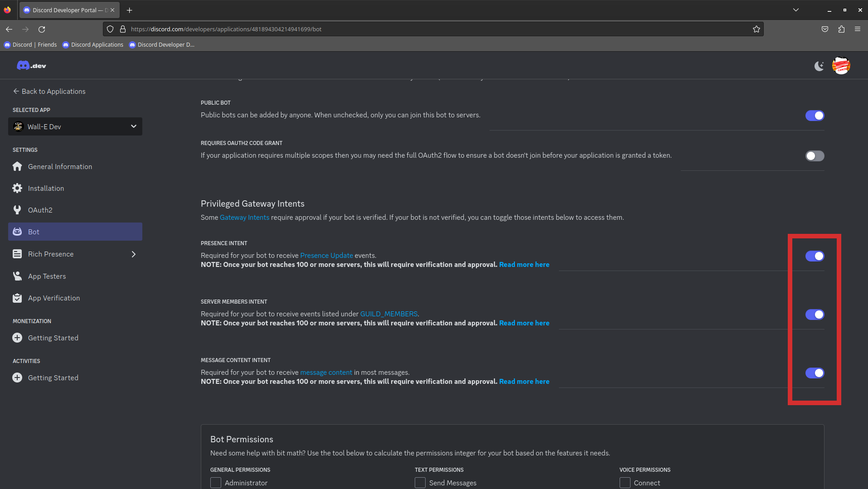868x489 pixels.
Task: Click the App Testers icon
Action: 17,276
